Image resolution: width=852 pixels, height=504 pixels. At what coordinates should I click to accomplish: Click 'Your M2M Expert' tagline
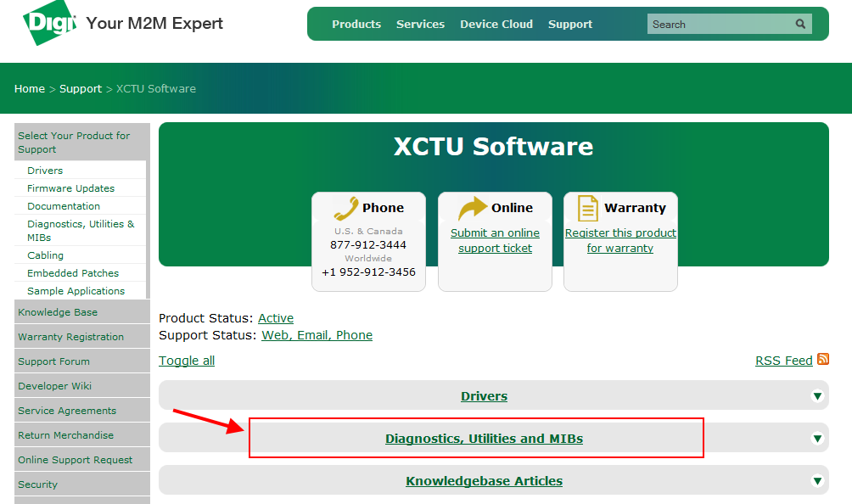(154, 24)
